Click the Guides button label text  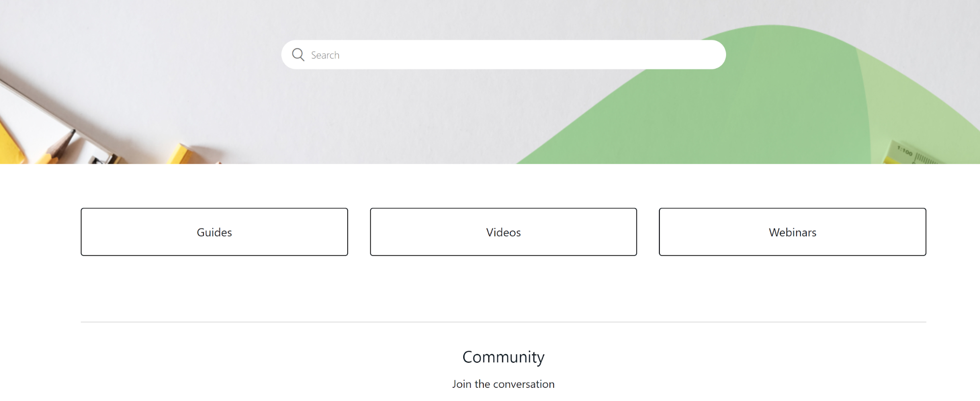[214, 232]
